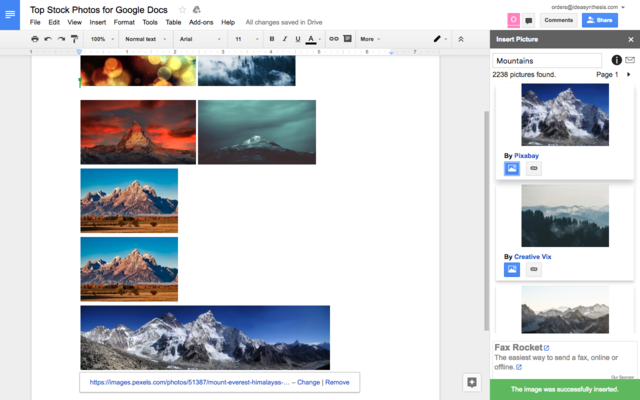Redo the last action
The height and width of the screenshot is (400, 640).
tap(61, 39)
